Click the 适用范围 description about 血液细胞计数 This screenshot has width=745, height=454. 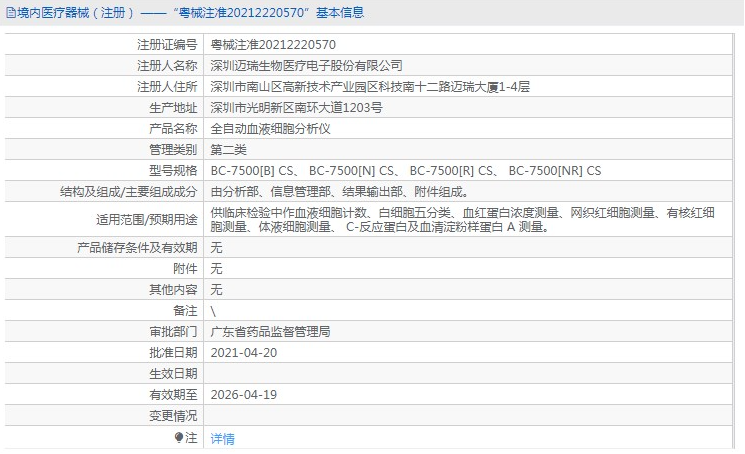(462, 219)
